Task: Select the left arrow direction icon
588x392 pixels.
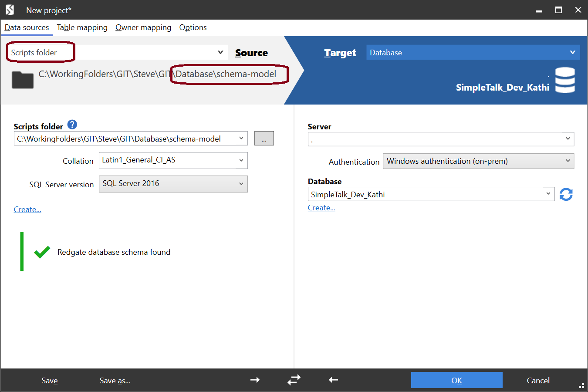Action: point(333,380)
